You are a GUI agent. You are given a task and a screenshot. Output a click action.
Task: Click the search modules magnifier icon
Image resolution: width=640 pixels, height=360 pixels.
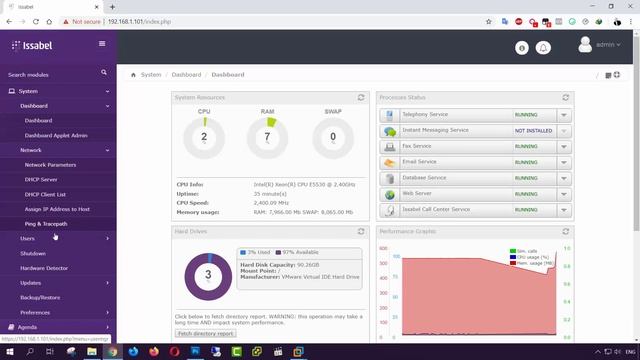pos(104,72)
